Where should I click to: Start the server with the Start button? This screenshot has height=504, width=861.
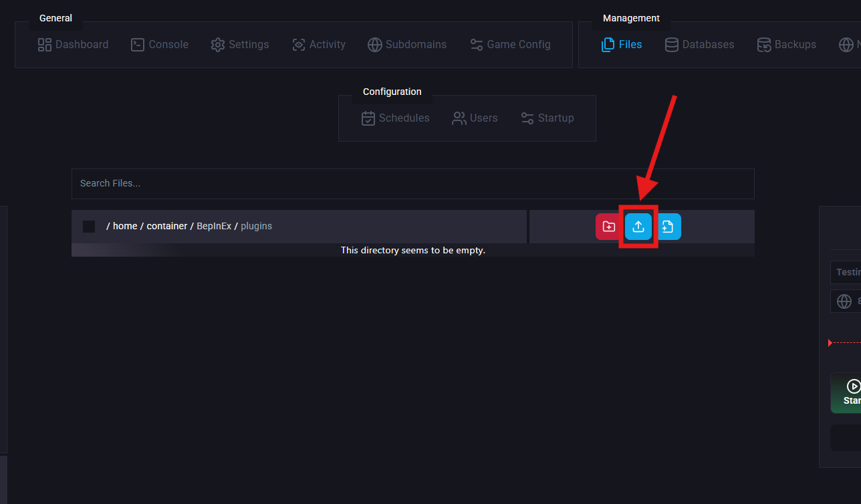click(x=846, y=393)
